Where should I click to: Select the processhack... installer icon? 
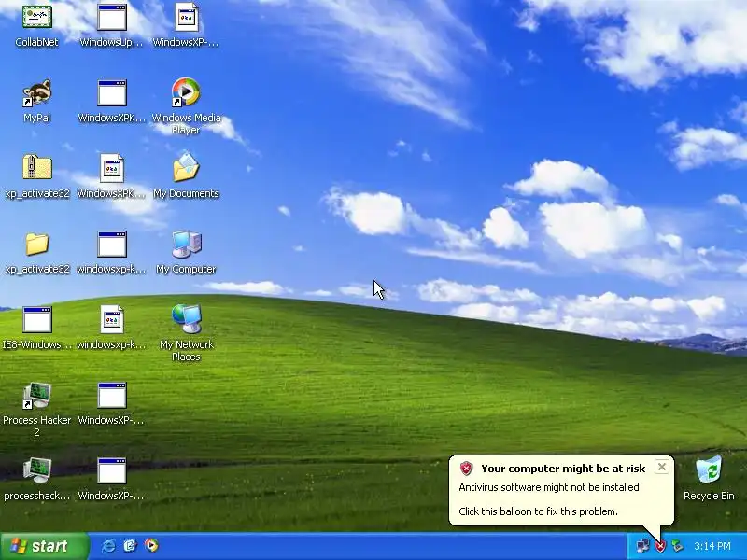(x=36, y=470)
